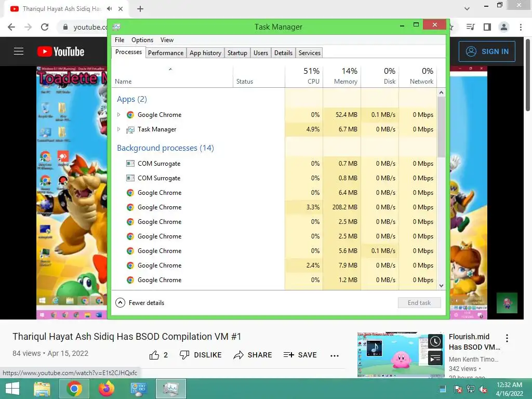Screen dimensions: 532x399
Task: Open the Chrome profile avatar
Action: 504,27
